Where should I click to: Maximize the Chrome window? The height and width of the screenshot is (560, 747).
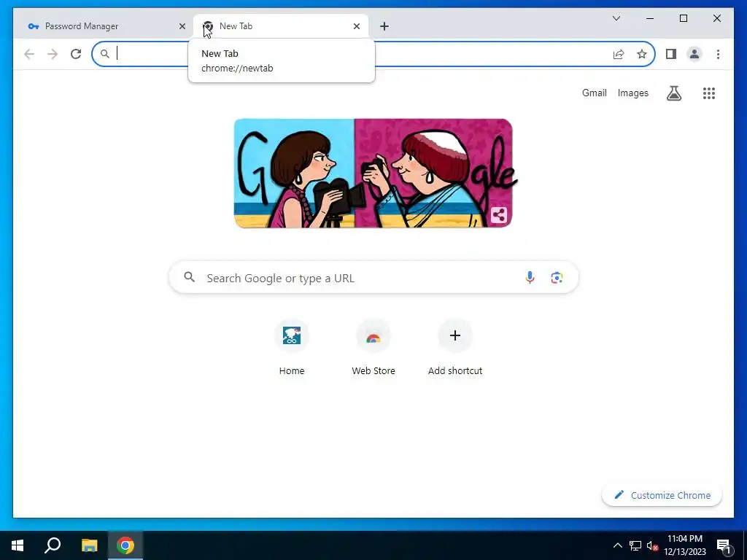(683, 18)
